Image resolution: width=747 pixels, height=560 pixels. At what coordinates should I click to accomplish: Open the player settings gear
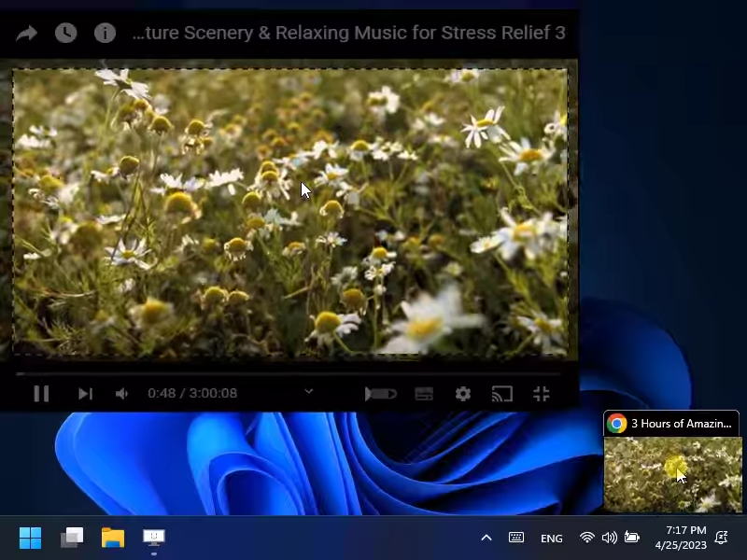pos(462,394)
